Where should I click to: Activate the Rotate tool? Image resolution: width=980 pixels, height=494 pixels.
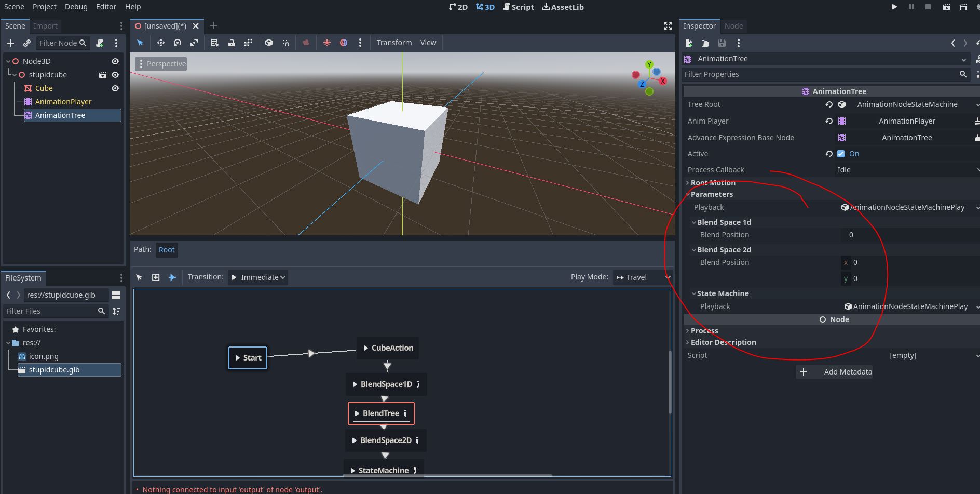(x=177, y=43)
